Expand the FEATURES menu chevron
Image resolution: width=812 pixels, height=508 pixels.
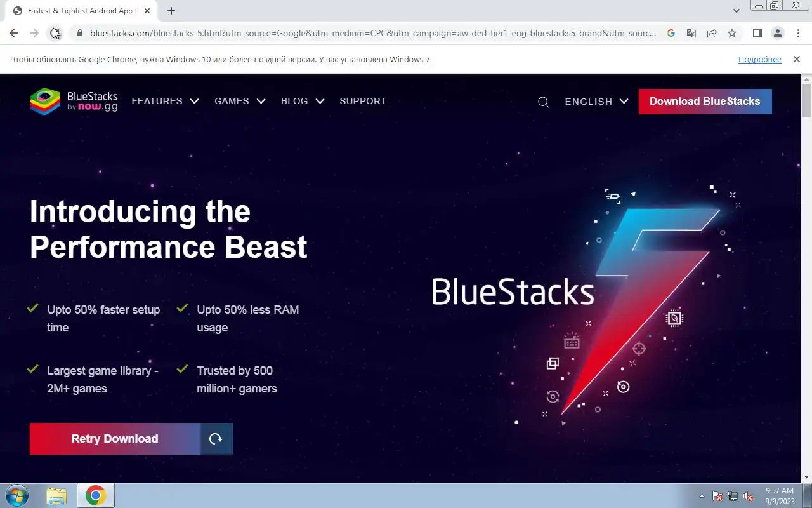[194, 101]
